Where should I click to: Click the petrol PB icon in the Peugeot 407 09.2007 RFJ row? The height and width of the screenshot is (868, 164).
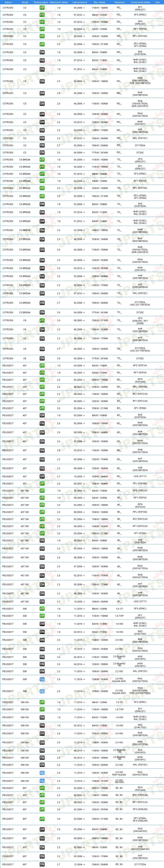42,484
